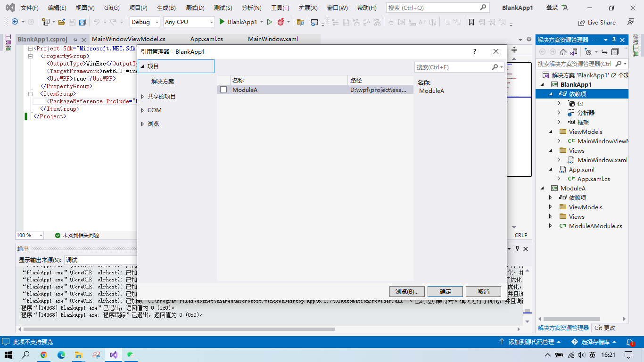Click the open file folder icon in toolbar
The height and width of the screenshot is (362, 644).
pos(63,22)
